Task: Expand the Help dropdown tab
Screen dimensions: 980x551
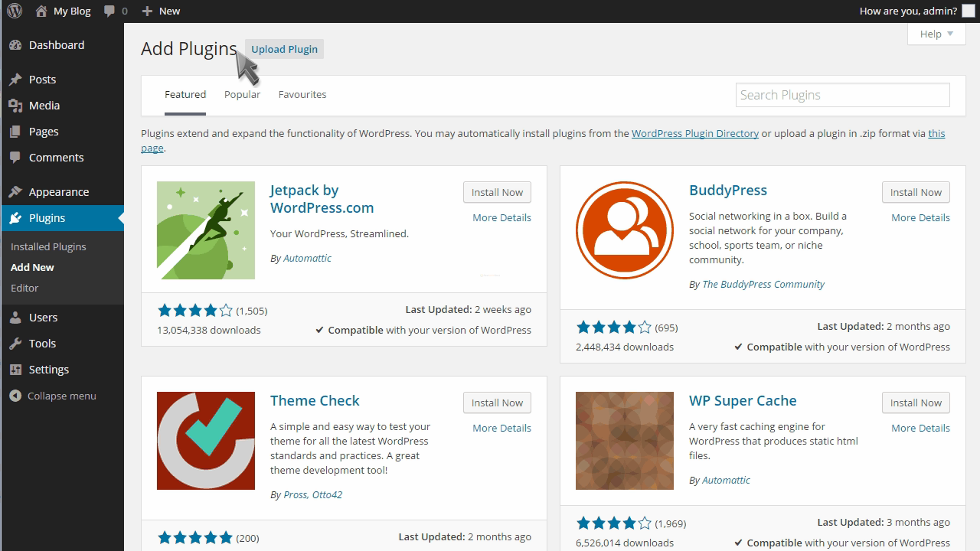Action: [936, 34]
